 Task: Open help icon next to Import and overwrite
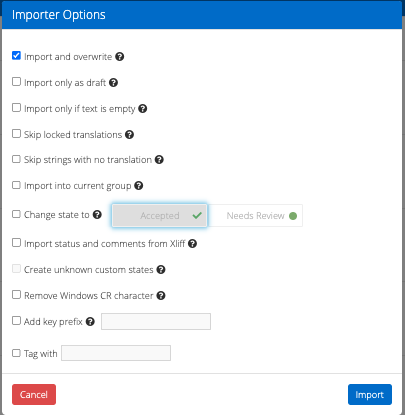click(x=120, y=57)
